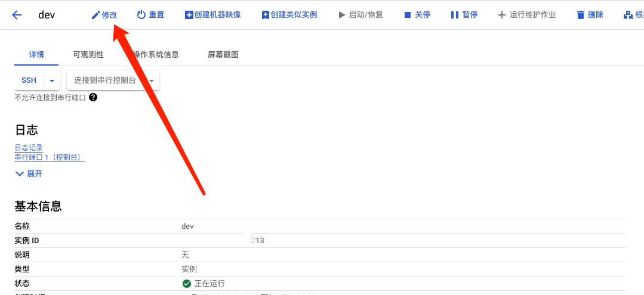Click 创建机器映像 in the toolbar
644x295 pixels.
coord(212,15)
